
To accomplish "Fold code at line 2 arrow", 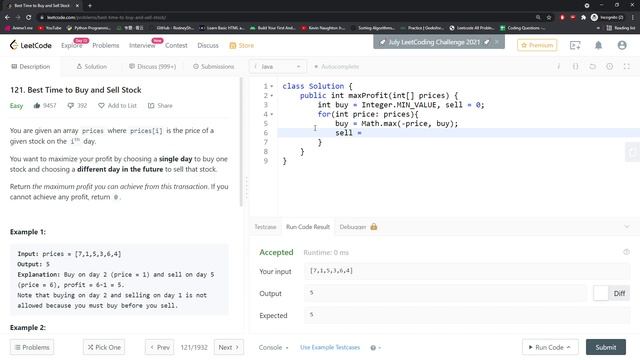I will click(x=272, y=96).
